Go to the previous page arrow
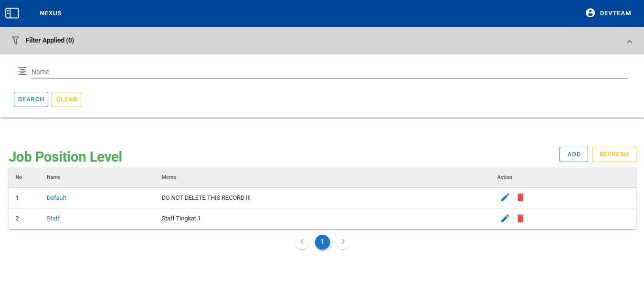 302,242
